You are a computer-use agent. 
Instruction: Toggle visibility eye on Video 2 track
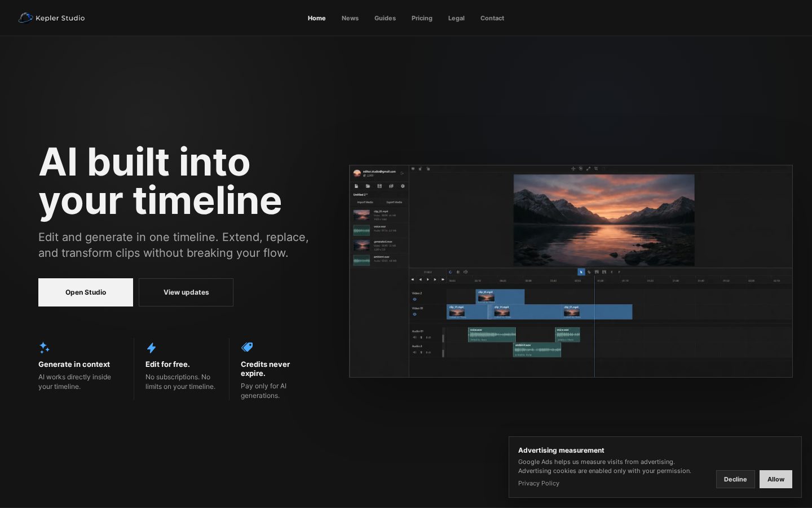point(414,299)
